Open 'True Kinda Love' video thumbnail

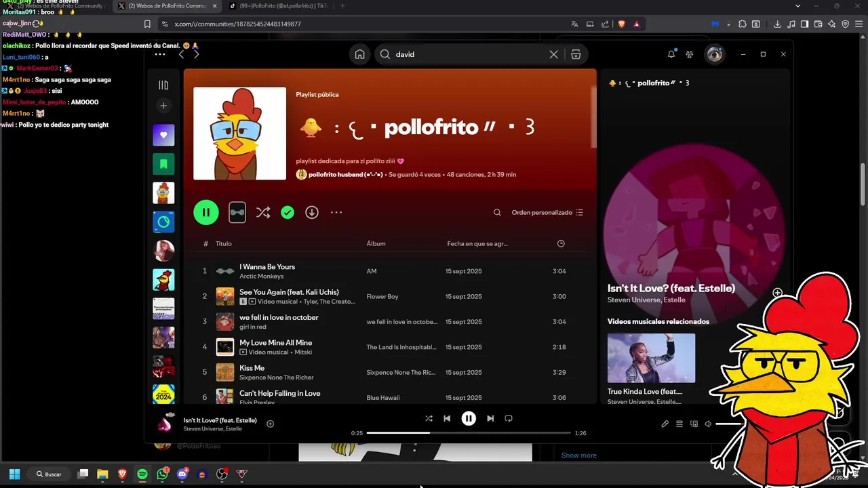click(x=651, y=358)
